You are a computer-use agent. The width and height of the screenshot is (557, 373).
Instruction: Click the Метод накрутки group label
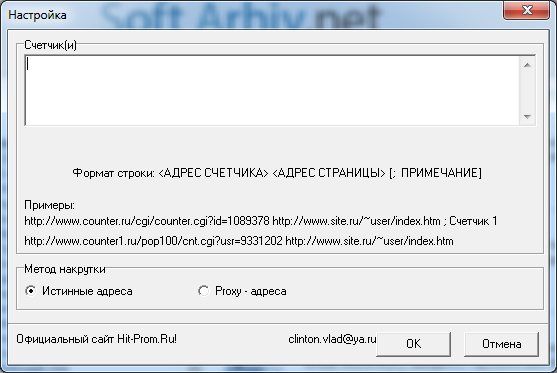coord(65,269)
